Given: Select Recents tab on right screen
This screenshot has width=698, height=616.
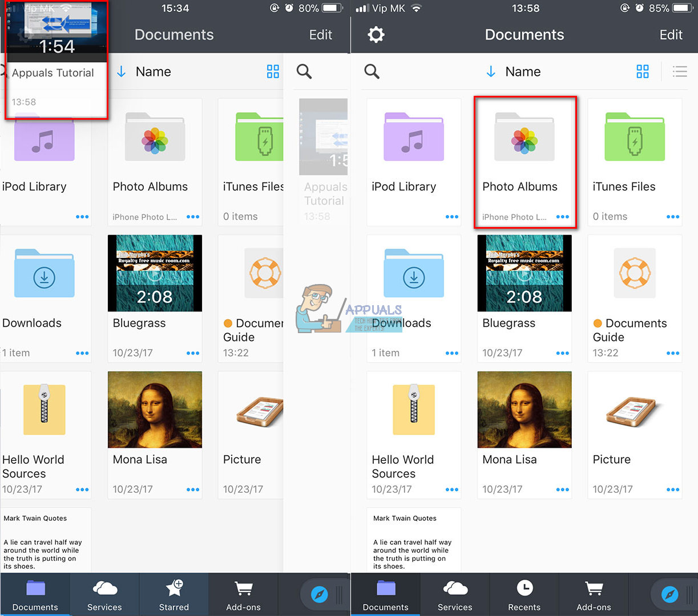Looking at the screenshot, I should (524, 594).
